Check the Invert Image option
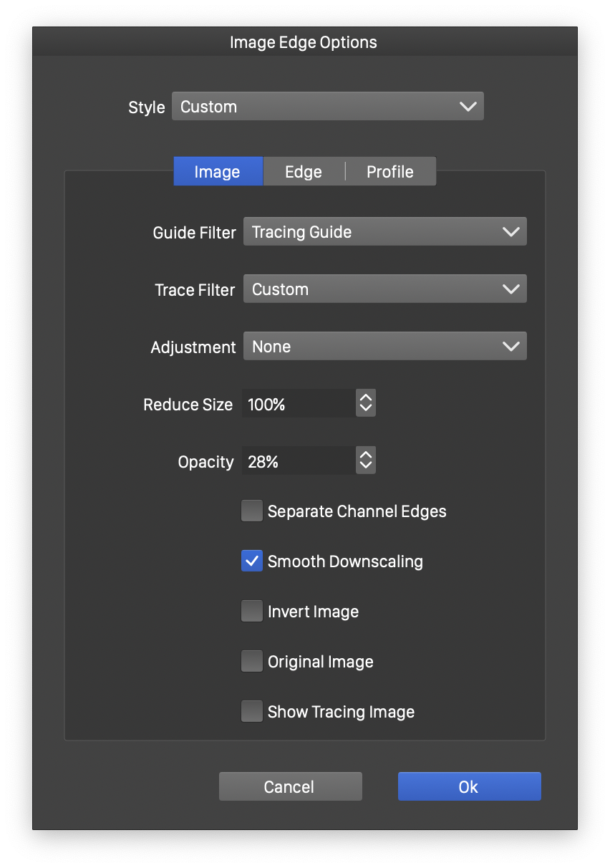Image resolution: width=610 pixels, height=868 pixels. [252, 612]
